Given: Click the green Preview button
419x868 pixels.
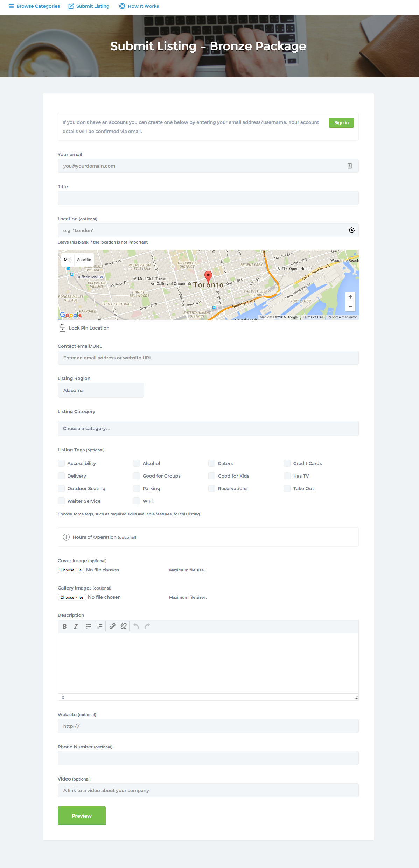Looking at the screenshot, I should 82,816.
